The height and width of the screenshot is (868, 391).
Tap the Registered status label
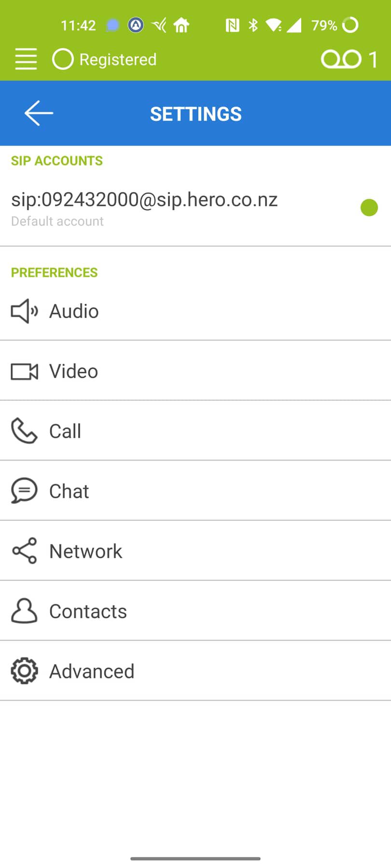(x=118, y=59)
